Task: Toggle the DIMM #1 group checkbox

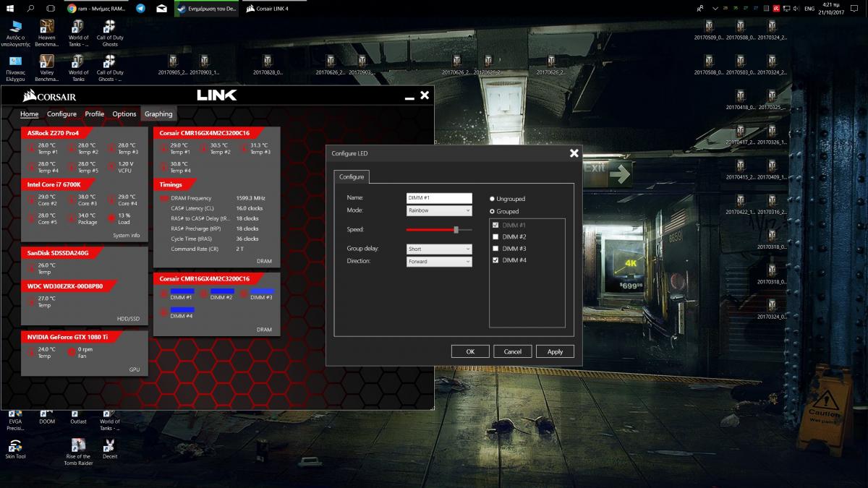Action: [495, 226]
